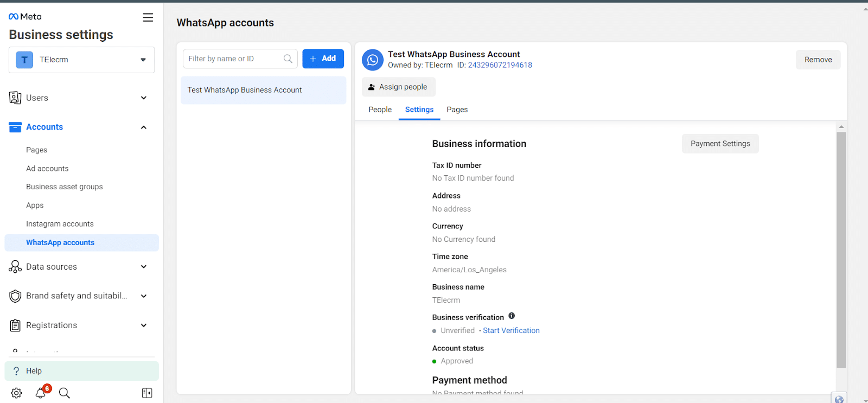Open the hamburger menu beside Meta logo
Viewport: 868px width, 403px height.
click(148, 17)
